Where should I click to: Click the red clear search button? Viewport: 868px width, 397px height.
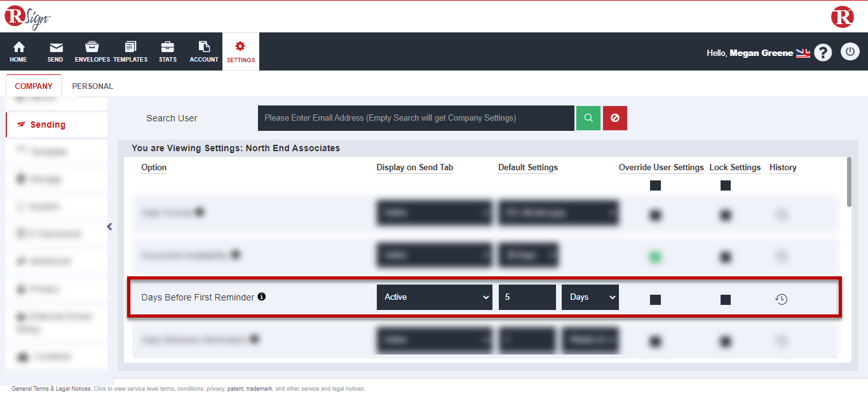[x=615, y=118]
